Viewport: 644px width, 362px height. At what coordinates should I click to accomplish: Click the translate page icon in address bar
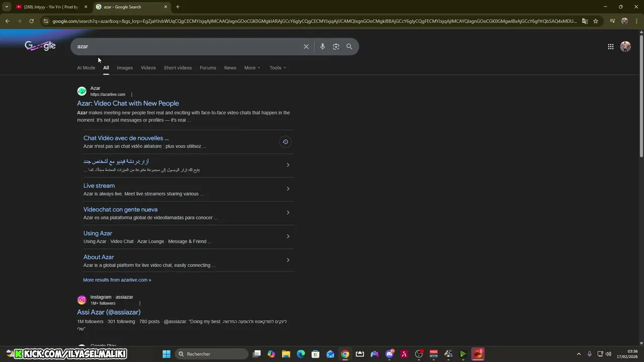(x=585, y=21)
